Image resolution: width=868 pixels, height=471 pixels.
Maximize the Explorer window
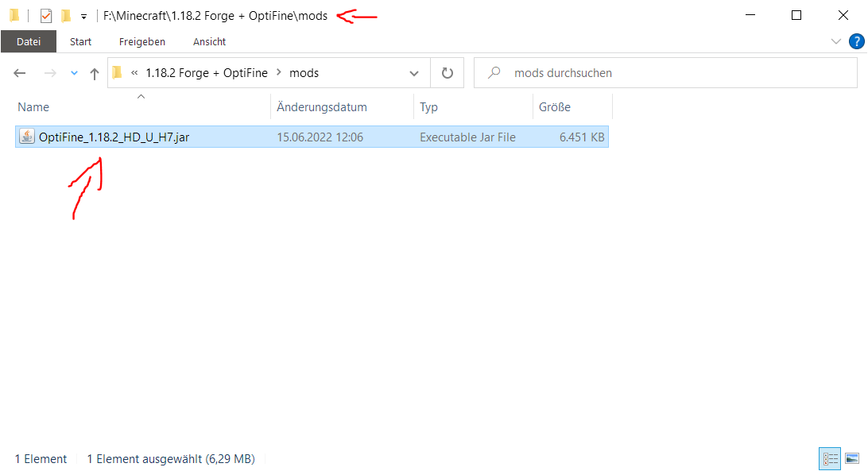point(796,15)
